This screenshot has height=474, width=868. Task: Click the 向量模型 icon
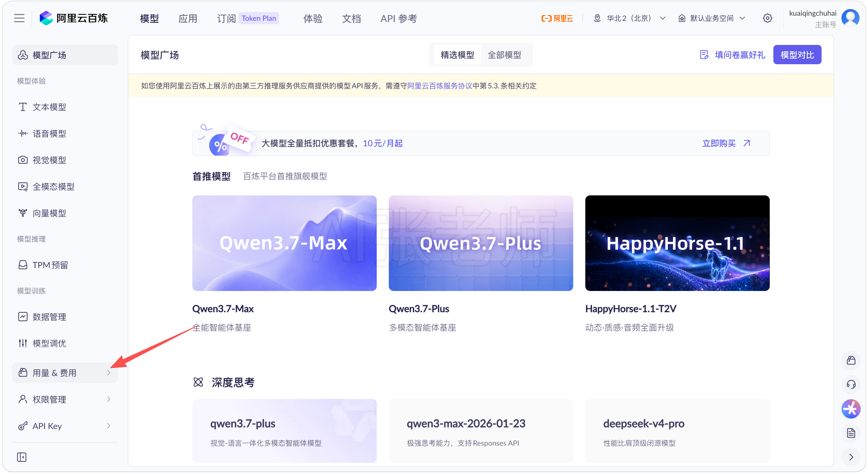pos(23,213)
